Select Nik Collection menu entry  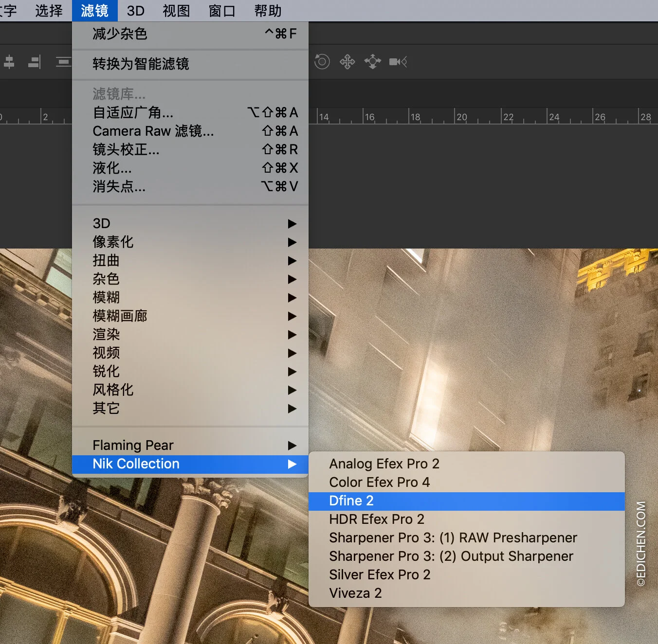190,464
